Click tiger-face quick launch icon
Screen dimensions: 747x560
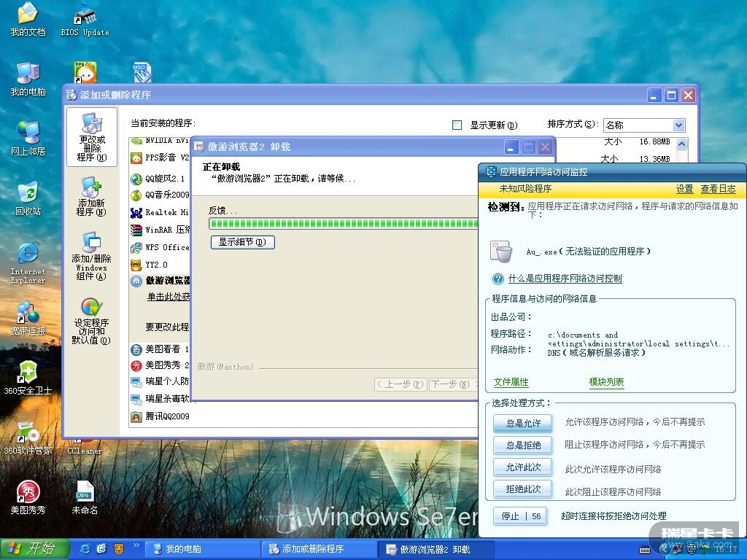pyautogui.click(x=118, y=549)
